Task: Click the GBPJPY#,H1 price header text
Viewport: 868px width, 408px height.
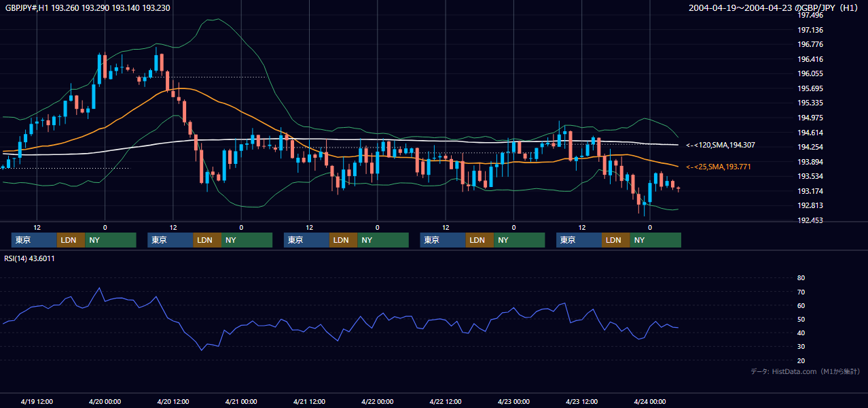Action: (x=88, y=8)
